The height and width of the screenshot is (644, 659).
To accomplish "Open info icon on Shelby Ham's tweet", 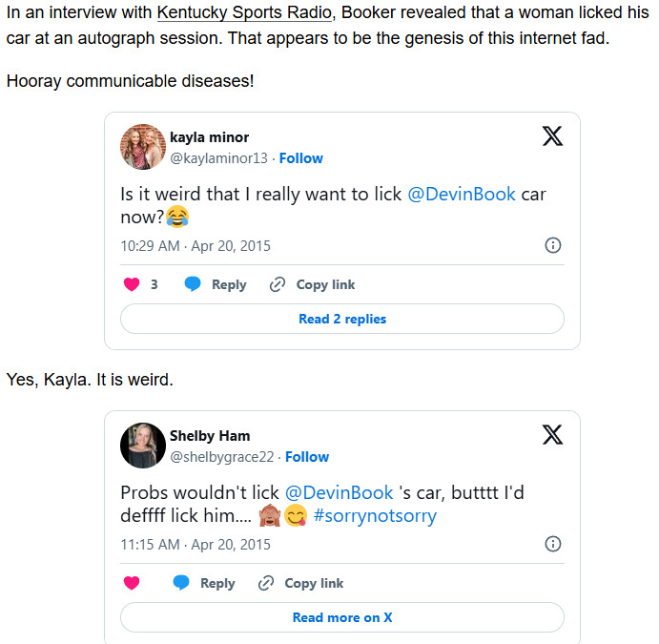I will pyautogui.click(x=552, y=544).
